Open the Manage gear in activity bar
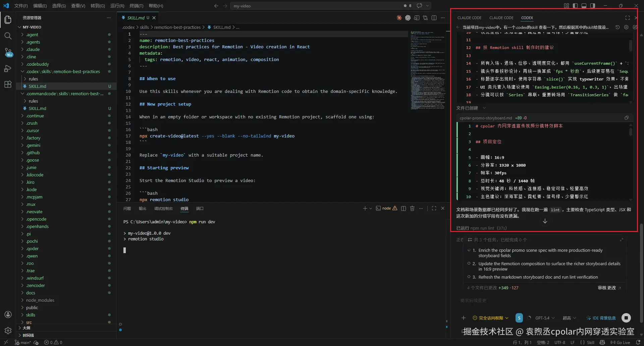 click(8, 331)
